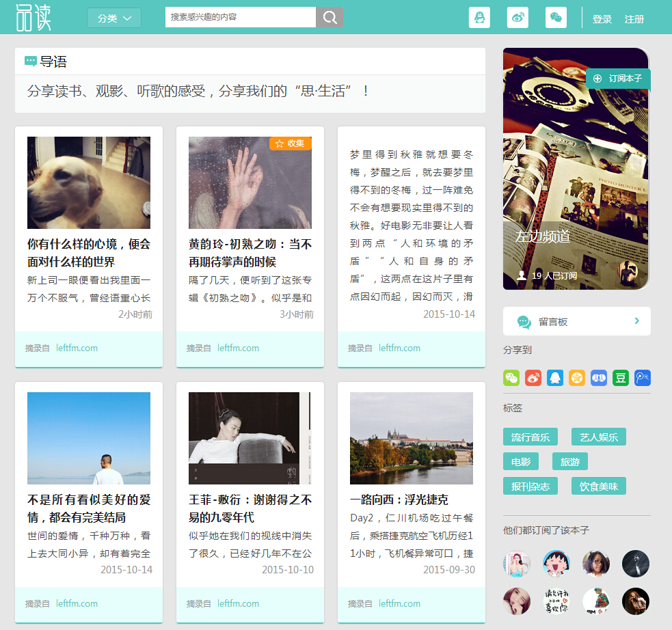
Task: Click the 品读 logo
Action: 33,17
